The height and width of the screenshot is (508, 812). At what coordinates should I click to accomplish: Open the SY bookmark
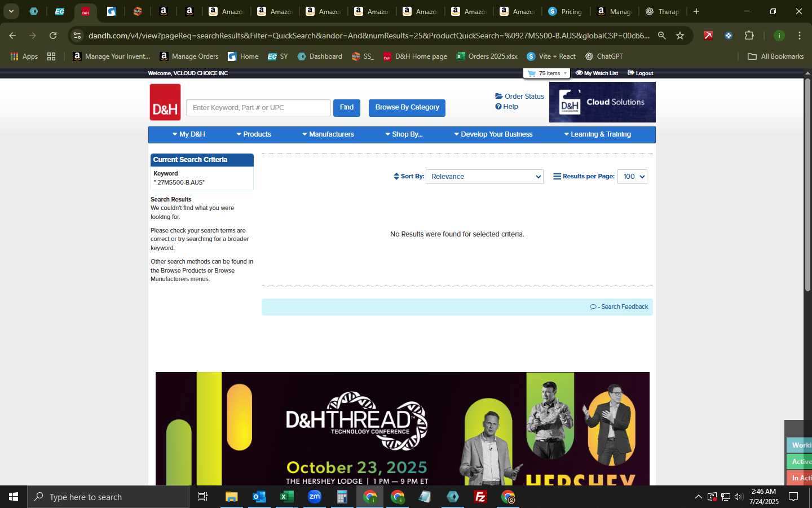tap(278, 56)
